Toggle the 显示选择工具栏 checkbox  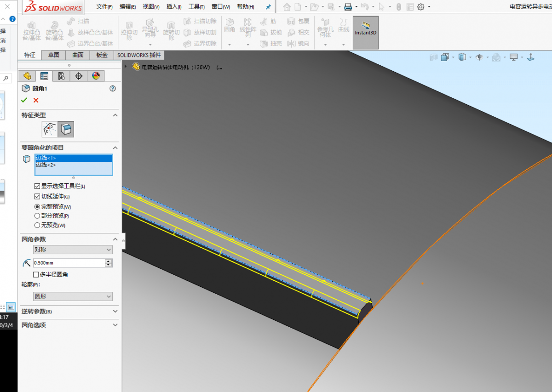(x=37, y=186)
